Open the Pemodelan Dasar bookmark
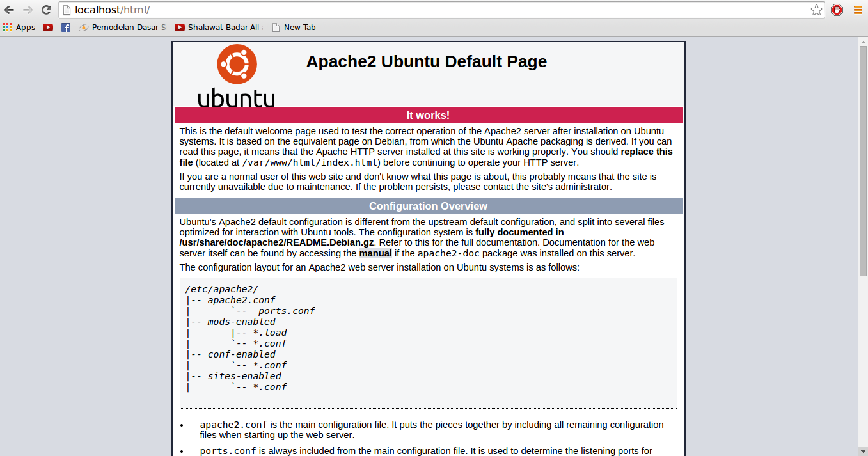The width and height of the screenshot is (868, 456). tap(122, 28)
